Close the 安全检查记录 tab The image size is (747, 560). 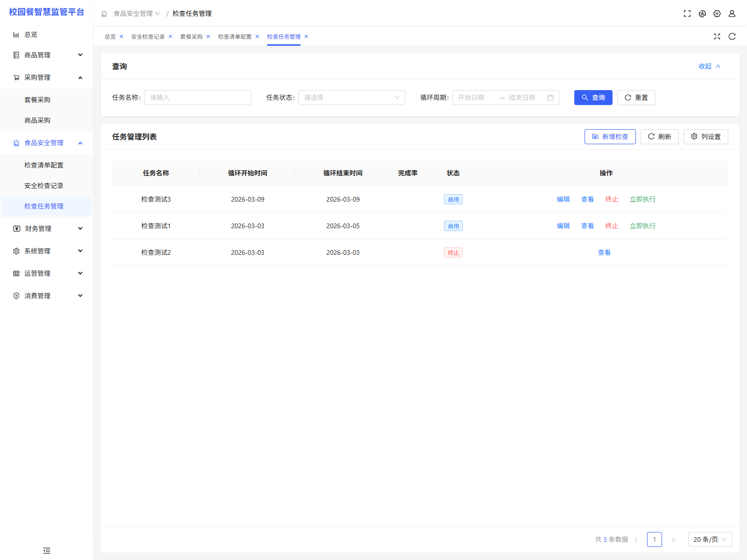170,36
